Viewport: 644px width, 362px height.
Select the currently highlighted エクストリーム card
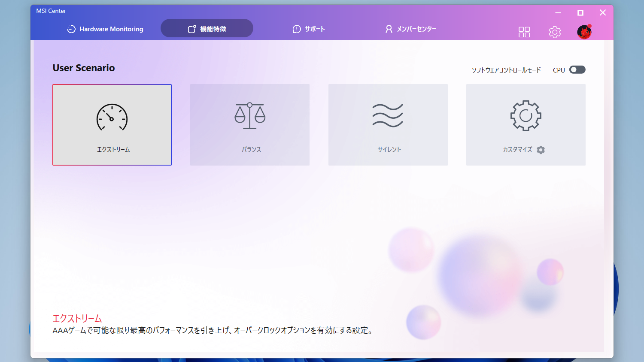112,124
